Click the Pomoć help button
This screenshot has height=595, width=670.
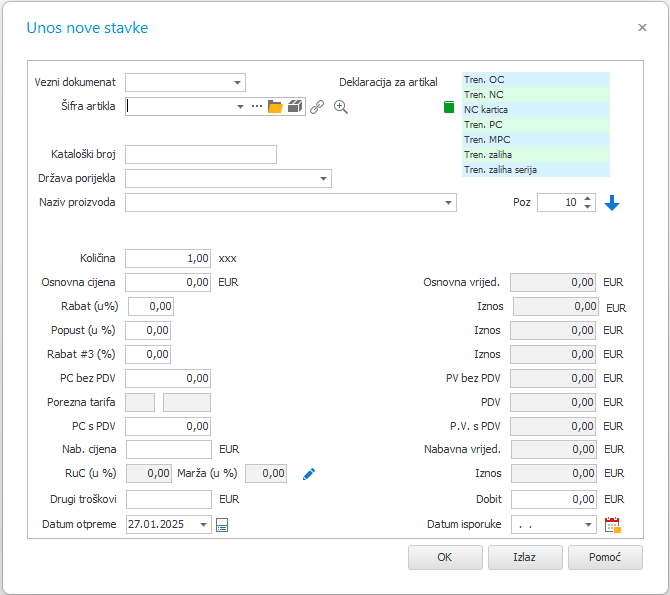tap(605, 557)
